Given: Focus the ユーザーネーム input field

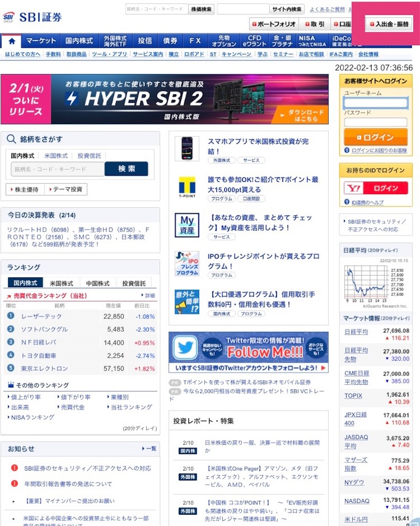Looking at the screenshot, I should [376, 103].
